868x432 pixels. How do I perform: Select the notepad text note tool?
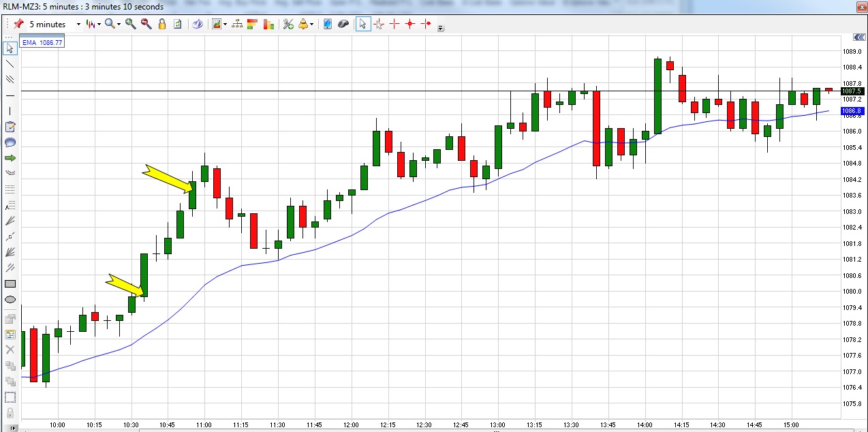pyautogui.click(x=10, y=127)
